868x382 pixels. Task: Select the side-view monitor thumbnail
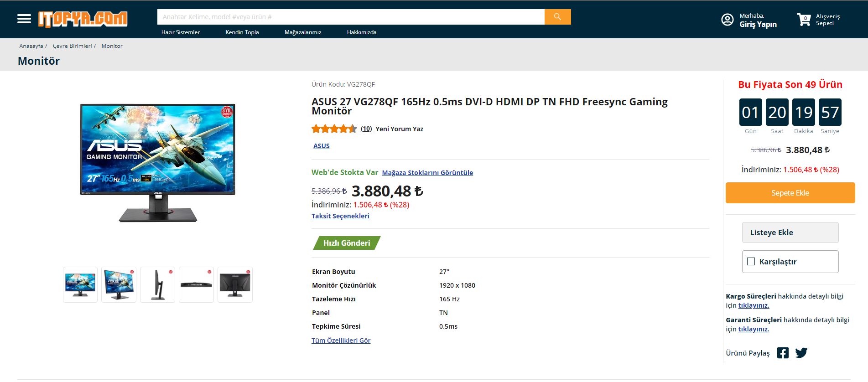(x=158, y=284)
